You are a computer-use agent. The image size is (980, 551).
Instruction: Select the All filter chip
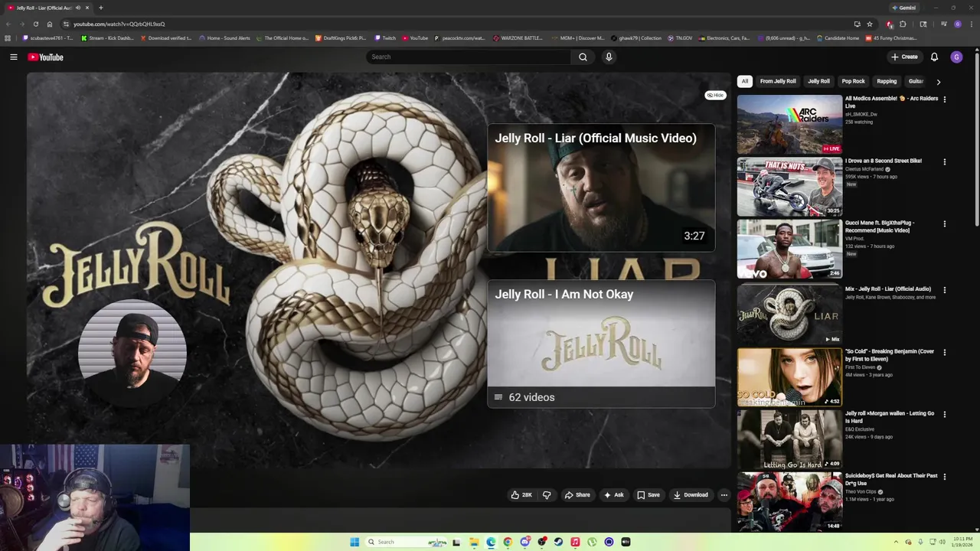745,81
